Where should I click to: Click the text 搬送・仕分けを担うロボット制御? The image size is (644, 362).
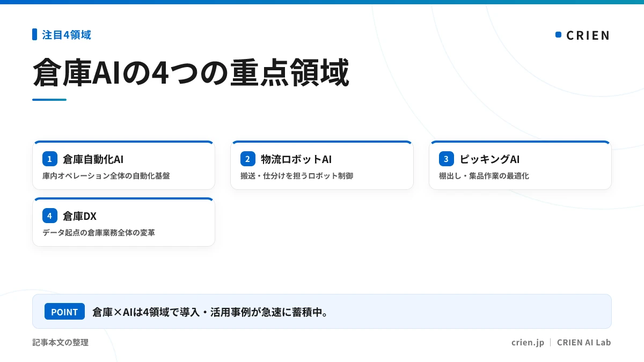[x=297, y=176]
